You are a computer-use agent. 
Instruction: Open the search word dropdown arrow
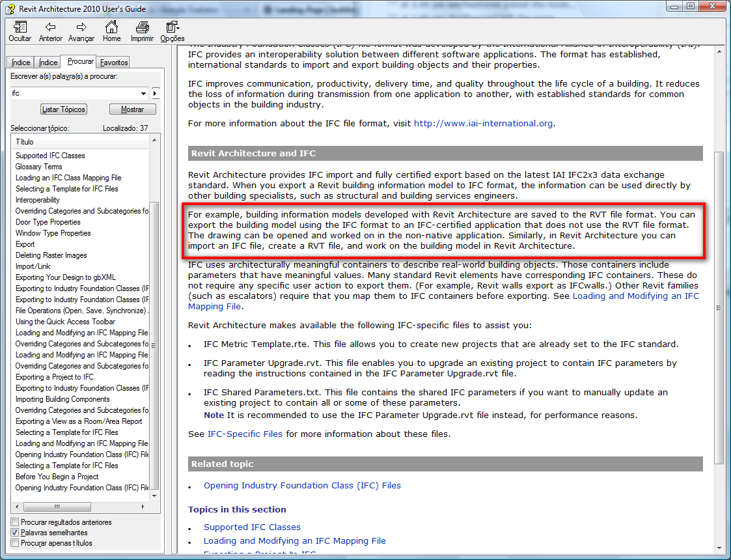point(143,93)
